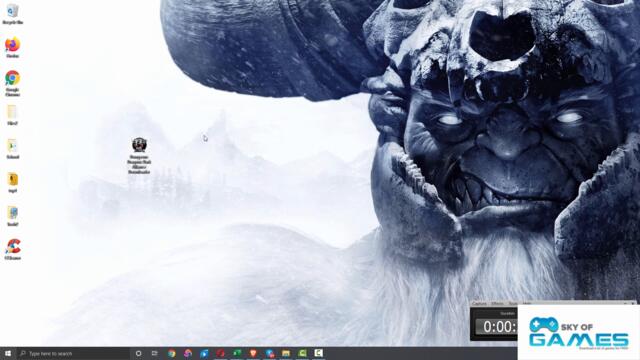
Task: Open File Explorer from the taskbar
Action: [286, 353]
